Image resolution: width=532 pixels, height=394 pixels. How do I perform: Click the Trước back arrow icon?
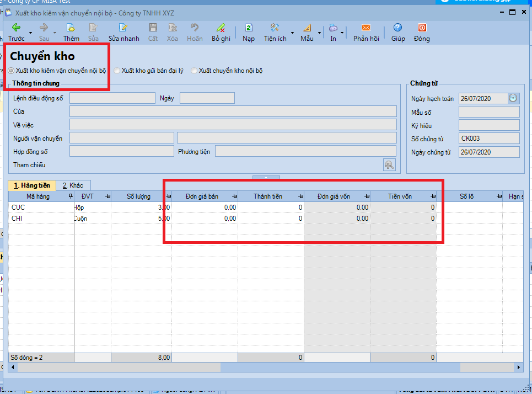[16, 28]
